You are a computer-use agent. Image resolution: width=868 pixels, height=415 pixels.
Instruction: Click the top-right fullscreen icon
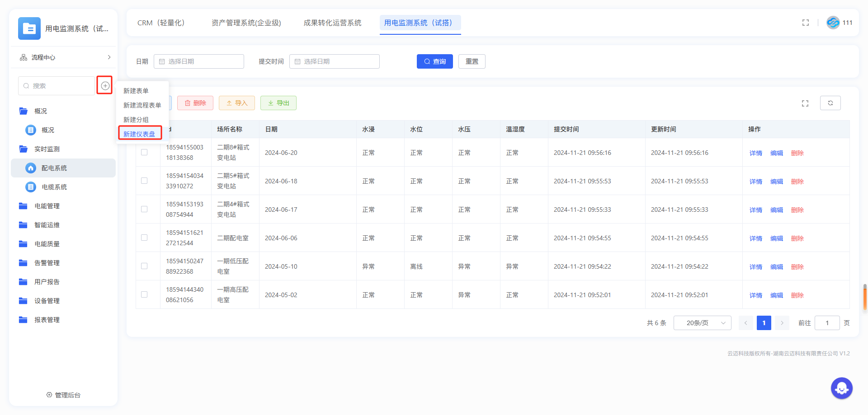coord(805,23)
